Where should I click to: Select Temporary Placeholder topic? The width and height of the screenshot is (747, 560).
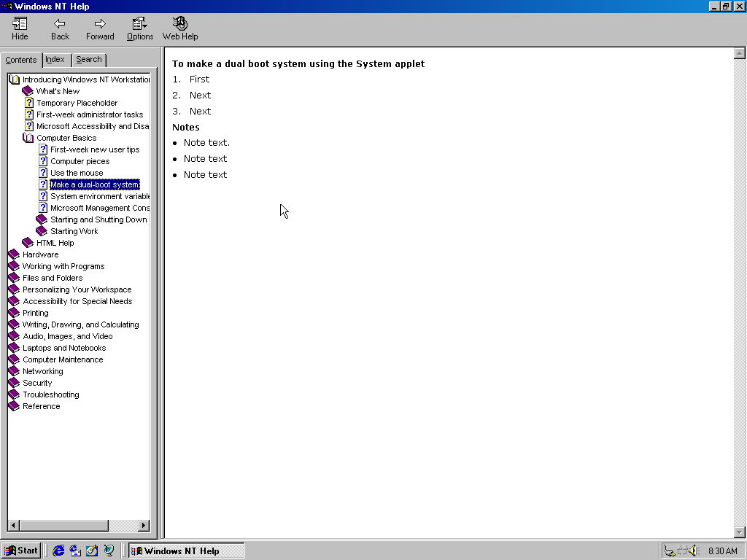(x=77, y=103)
